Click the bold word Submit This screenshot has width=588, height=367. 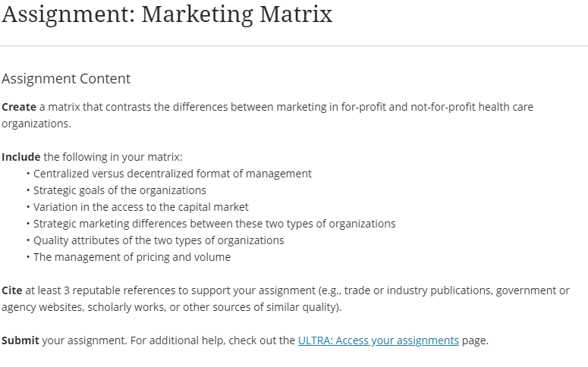[x=20, y=340]
